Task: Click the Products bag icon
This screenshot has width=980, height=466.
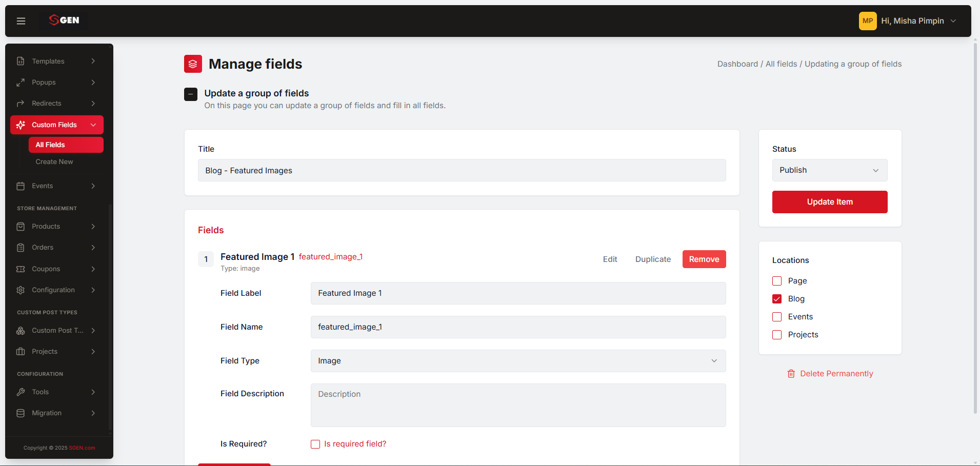Action: [21, 227]
